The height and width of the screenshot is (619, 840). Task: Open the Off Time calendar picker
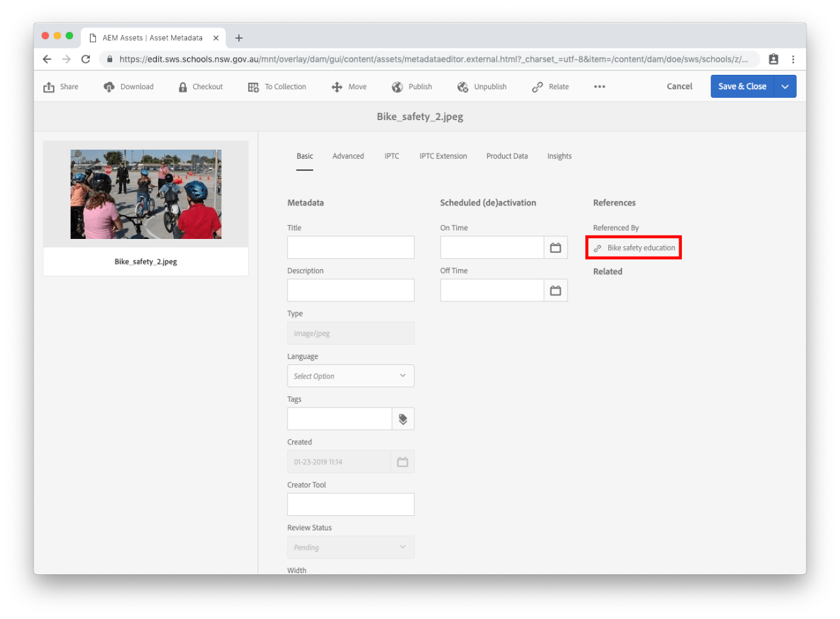coord(556,290)
